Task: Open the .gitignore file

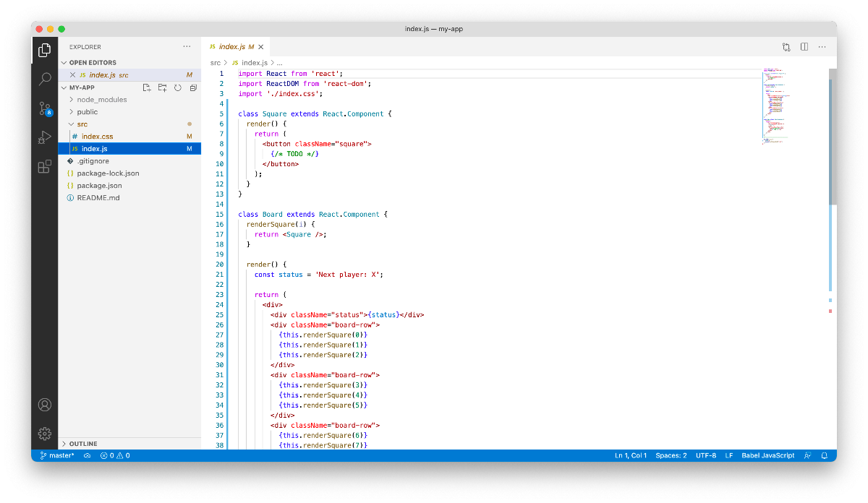Action: pos(129,161)
